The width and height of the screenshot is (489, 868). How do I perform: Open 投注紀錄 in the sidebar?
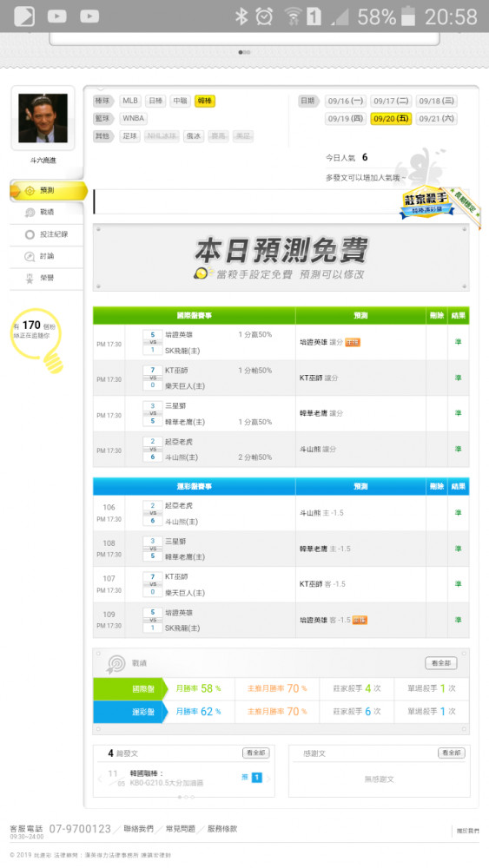click(x=47, y=234)
